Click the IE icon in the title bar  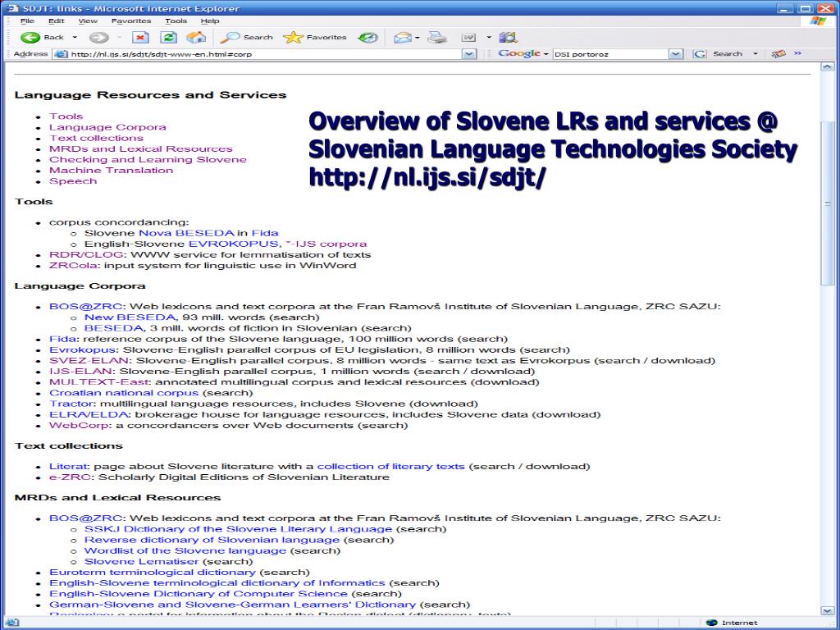[x=14, y=8]
